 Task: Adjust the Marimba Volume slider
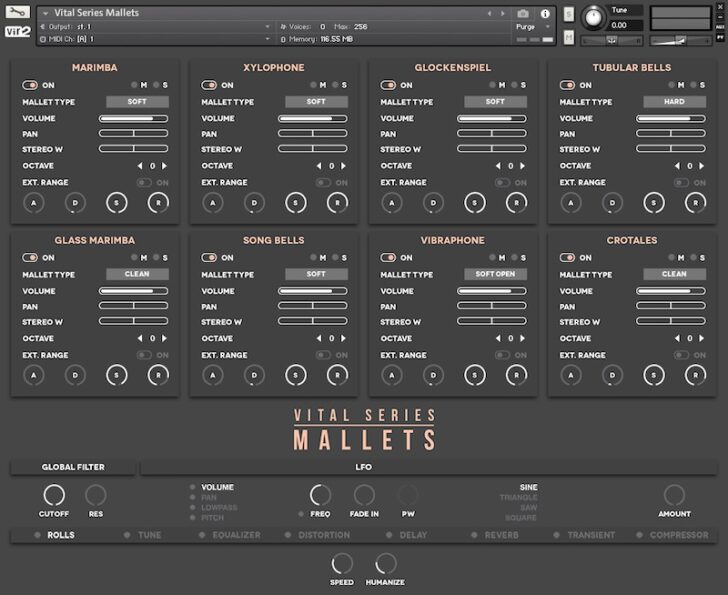coord(134,118)
